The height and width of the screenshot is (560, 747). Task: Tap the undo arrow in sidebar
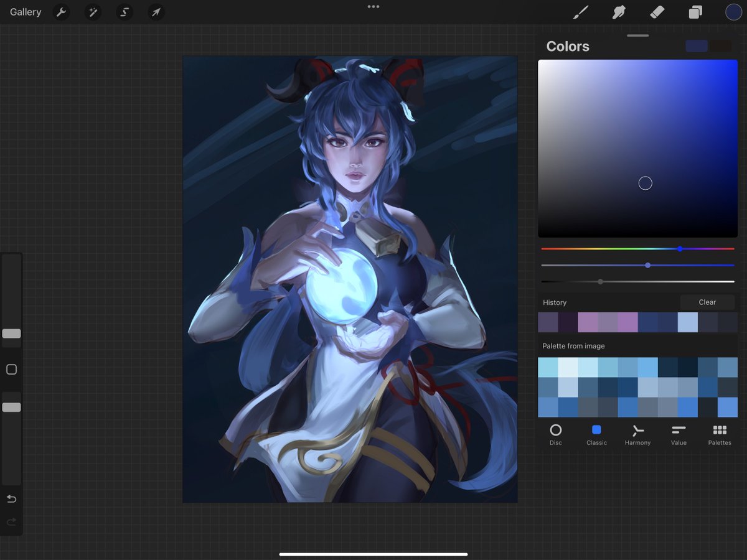(x=11, y=499)
